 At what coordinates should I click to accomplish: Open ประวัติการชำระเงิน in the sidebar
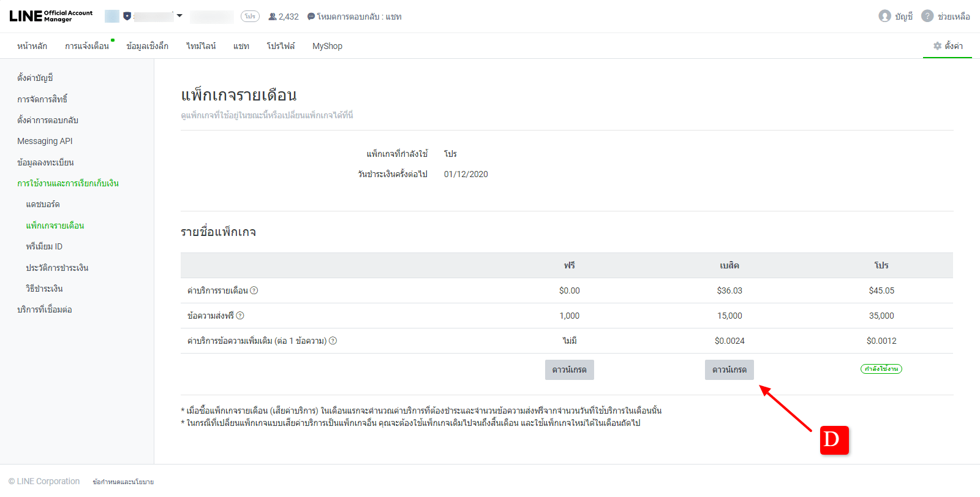pyautogui.click(x=57, y=268)
